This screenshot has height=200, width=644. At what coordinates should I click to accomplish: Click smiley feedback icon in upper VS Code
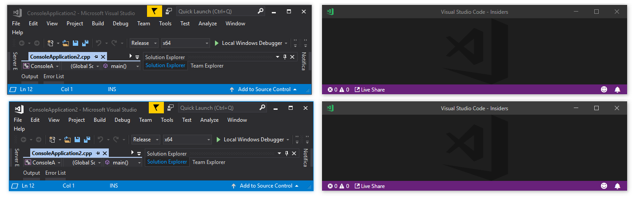coord(604,89)
